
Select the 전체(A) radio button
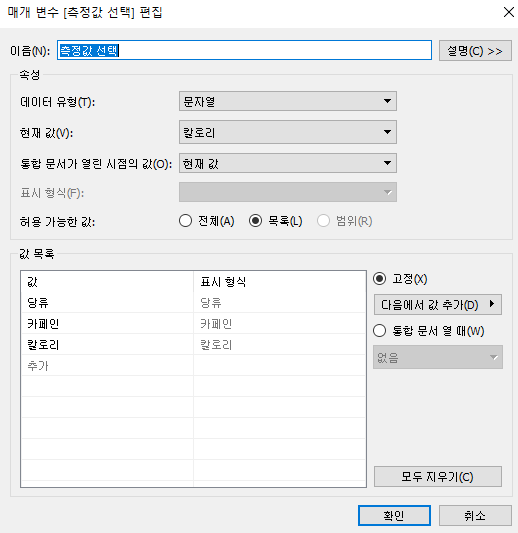tap(207, 221)
